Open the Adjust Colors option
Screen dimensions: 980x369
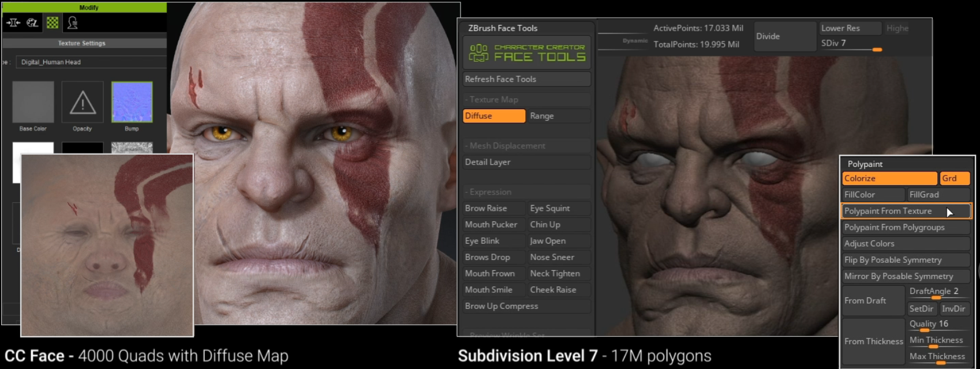point(906,244)
